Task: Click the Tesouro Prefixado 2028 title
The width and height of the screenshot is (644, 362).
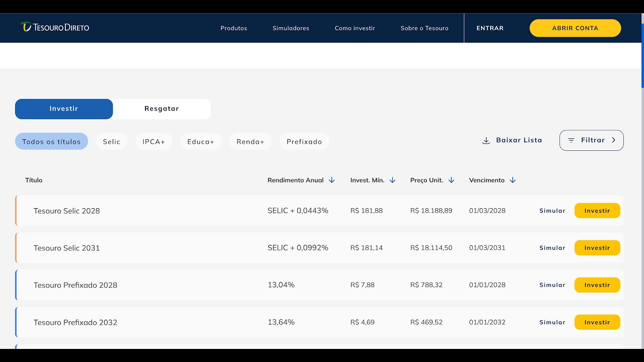Action: (75, 285)
